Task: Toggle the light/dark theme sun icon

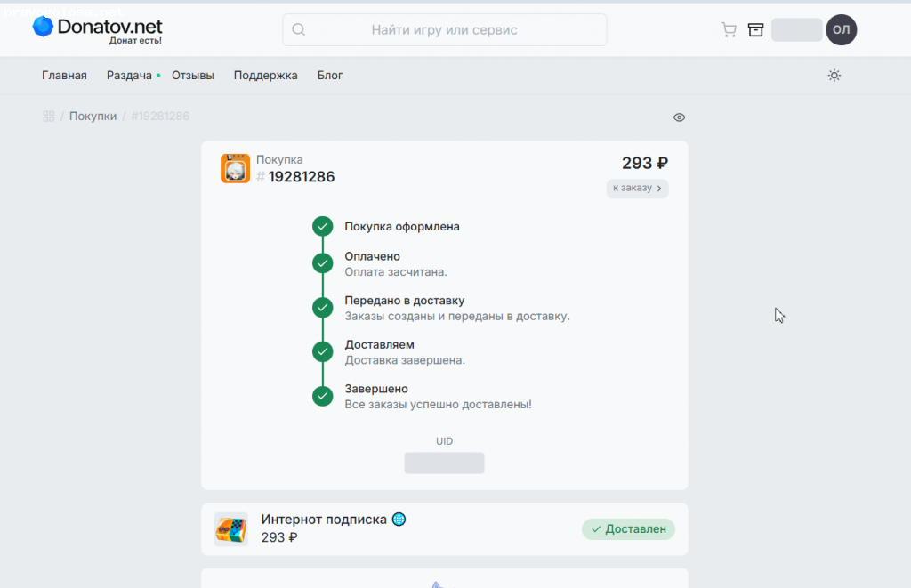Action: pyautogui.click(x=834, y=76)
